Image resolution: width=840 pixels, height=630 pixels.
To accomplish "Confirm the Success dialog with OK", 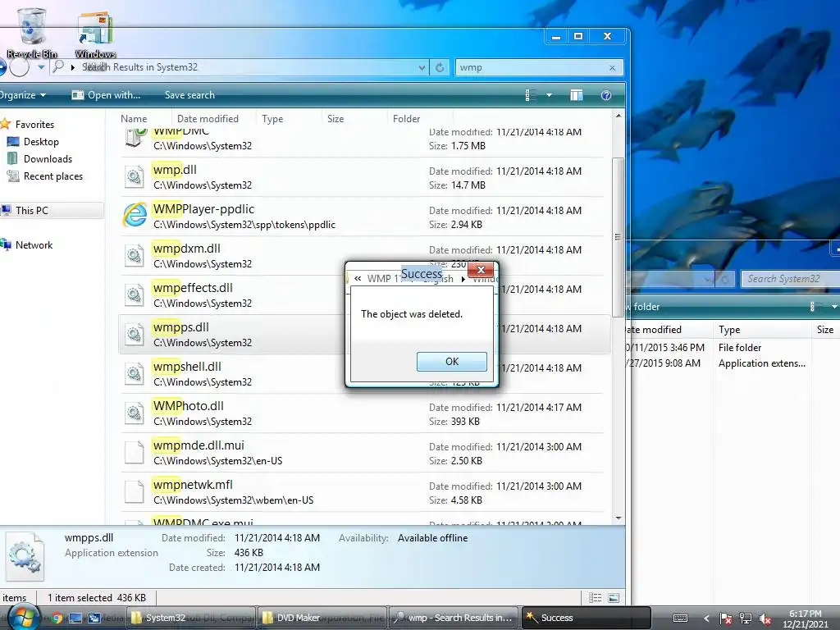I will pos(452,362).
